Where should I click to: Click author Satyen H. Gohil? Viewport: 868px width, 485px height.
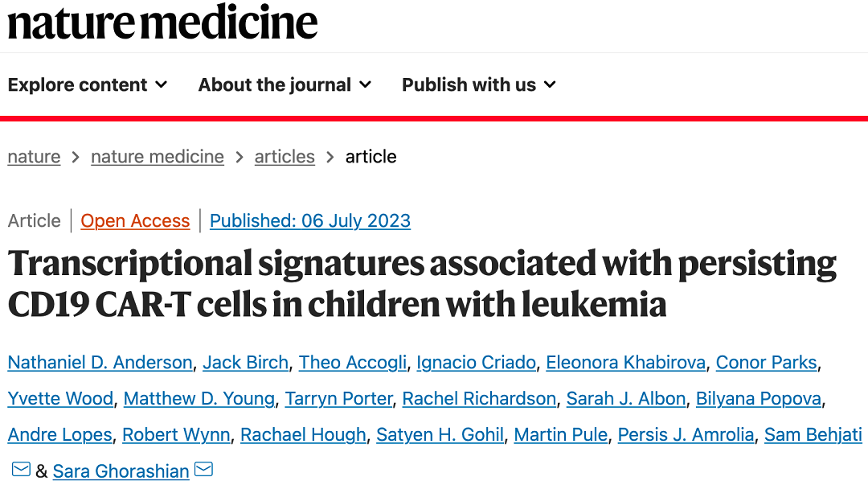[440, 435]
